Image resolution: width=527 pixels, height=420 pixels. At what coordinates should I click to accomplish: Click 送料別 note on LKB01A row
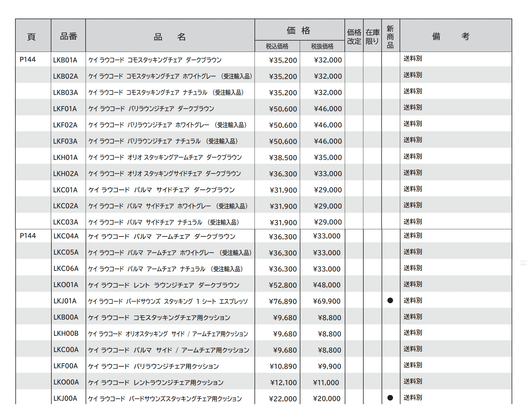click(413, 57)
